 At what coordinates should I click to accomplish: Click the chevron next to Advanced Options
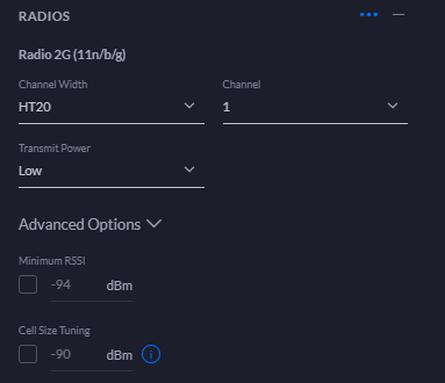pos(154,223)
